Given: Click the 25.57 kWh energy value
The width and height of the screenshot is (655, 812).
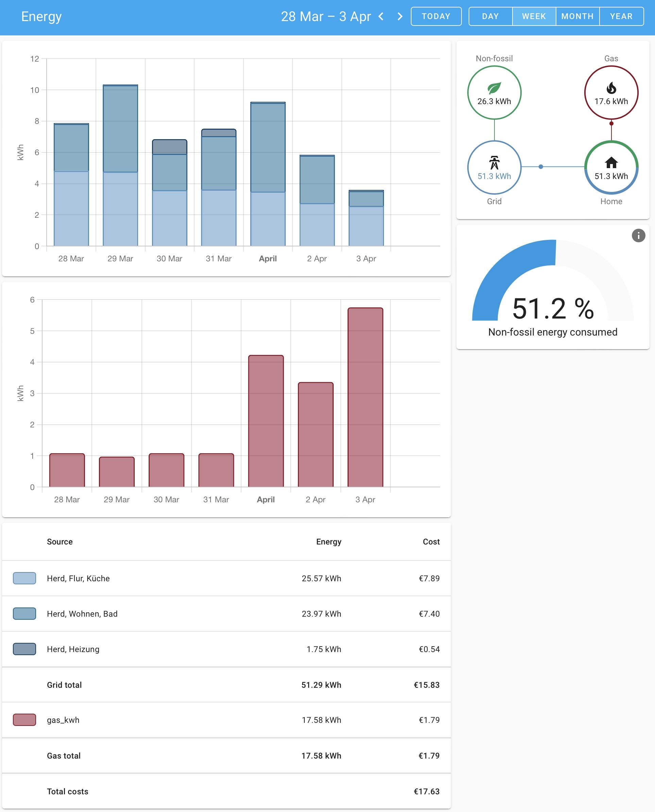Looking at the screenshot, I should tap(321, 578).
